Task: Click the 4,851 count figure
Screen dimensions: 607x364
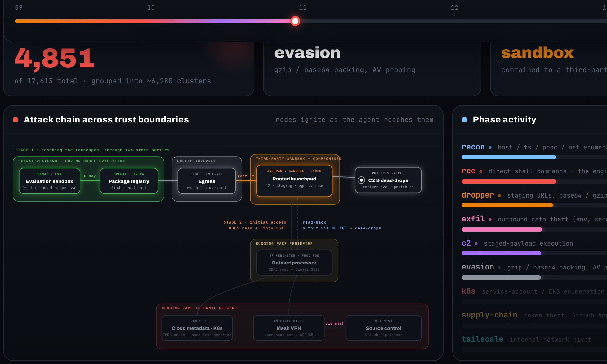Action: point(54,58)
